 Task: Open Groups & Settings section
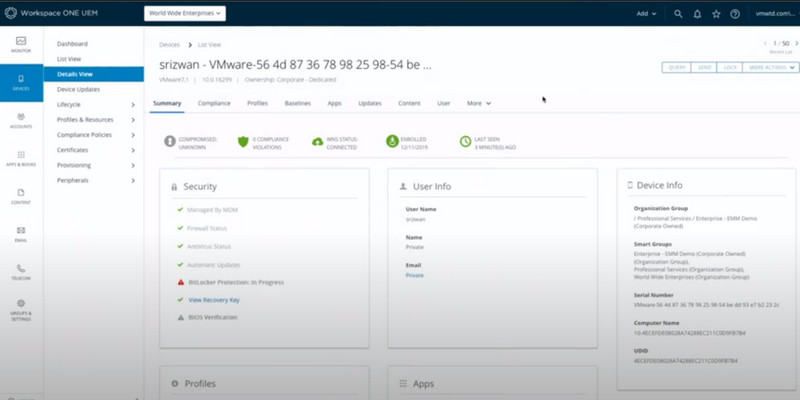(21, 310)
